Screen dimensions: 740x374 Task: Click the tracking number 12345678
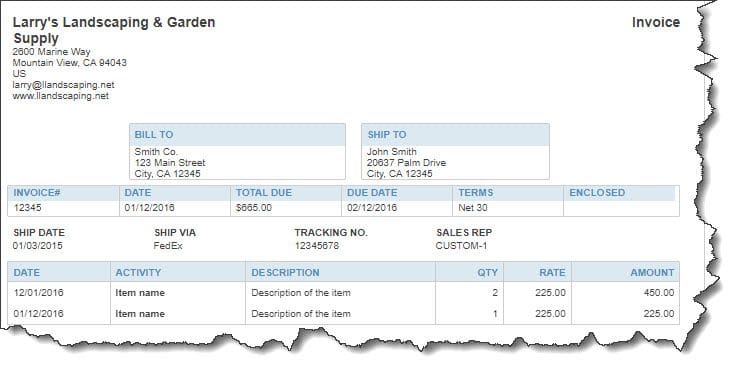(x=317, y=246)
